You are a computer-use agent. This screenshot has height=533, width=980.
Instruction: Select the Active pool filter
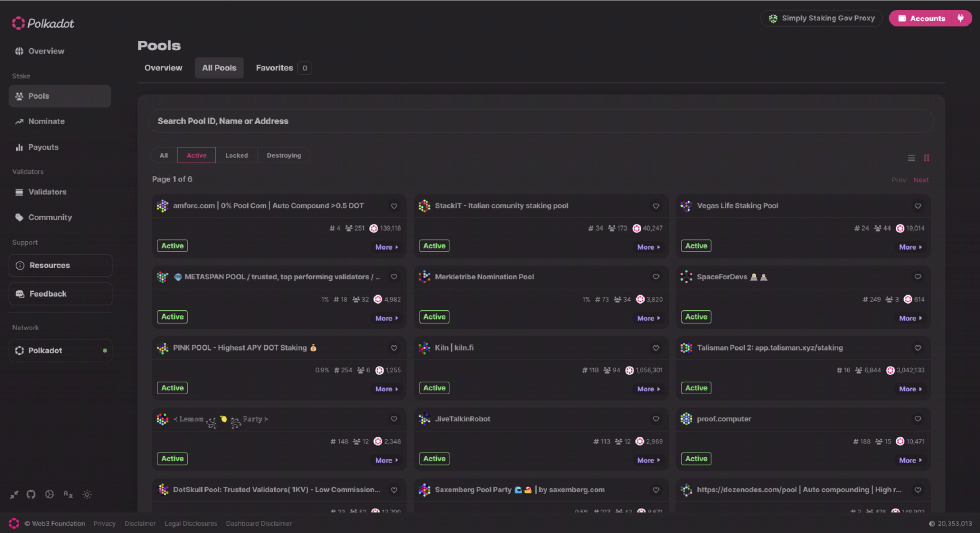click(196, 156)
